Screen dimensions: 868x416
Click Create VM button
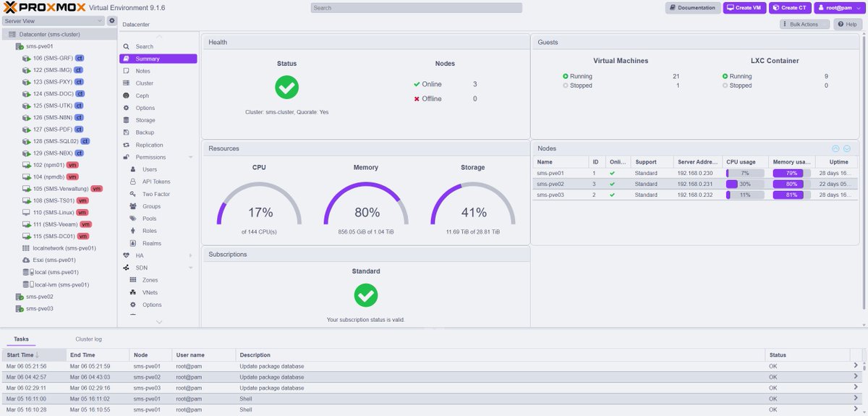(x=744, y=8)
